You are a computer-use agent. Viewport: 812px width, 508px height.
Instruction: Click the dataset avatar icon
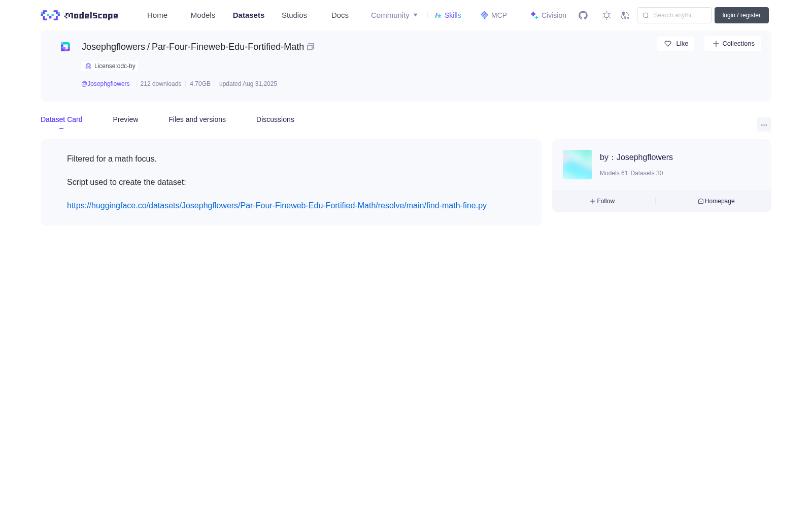(65, 47)
